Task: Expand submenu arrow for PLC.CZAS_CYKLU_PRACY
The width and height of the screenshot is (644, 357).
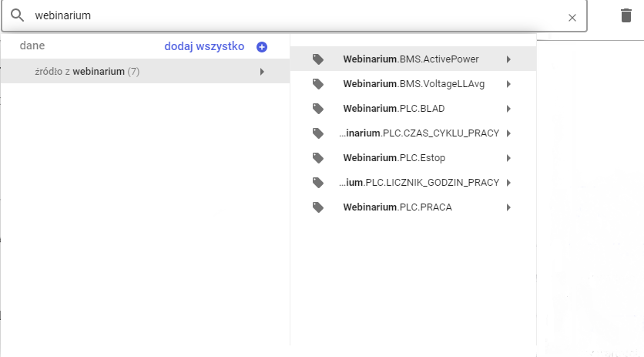Action: (508, 133)
